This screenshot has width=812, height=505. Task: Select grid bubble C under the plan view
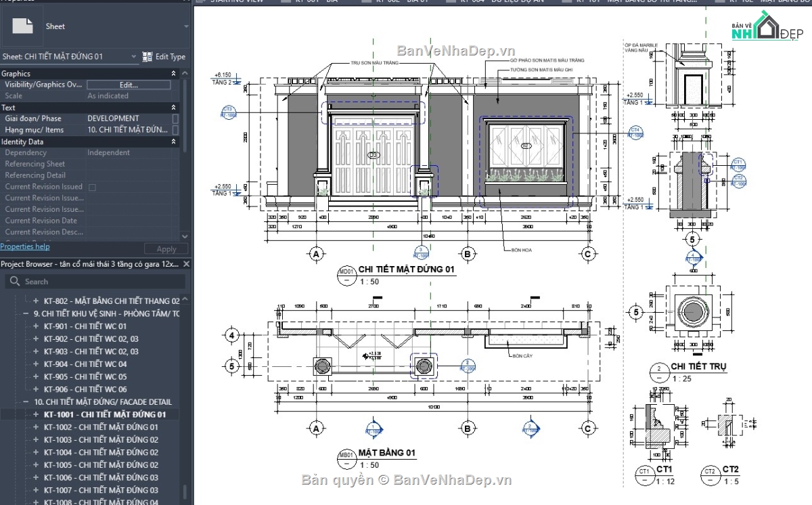[588, 428]
